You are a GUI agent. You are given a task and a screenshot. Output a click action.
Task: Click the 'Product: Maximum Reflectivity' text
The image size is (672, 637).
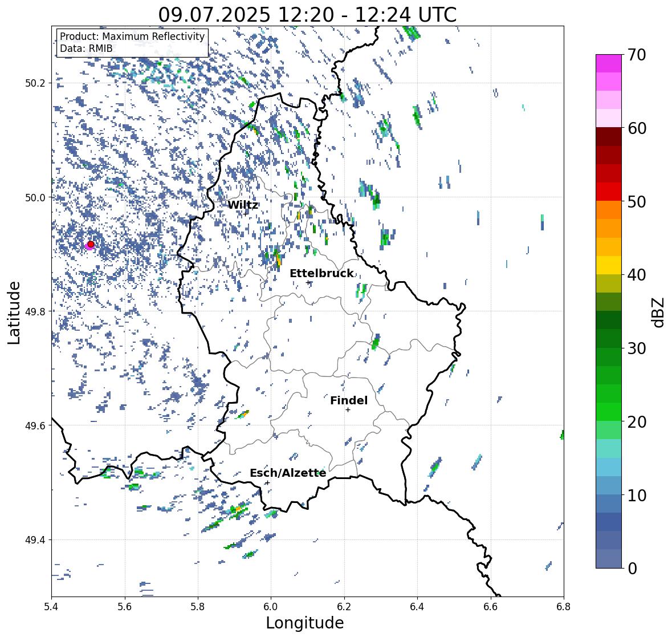tap(132, 36)
